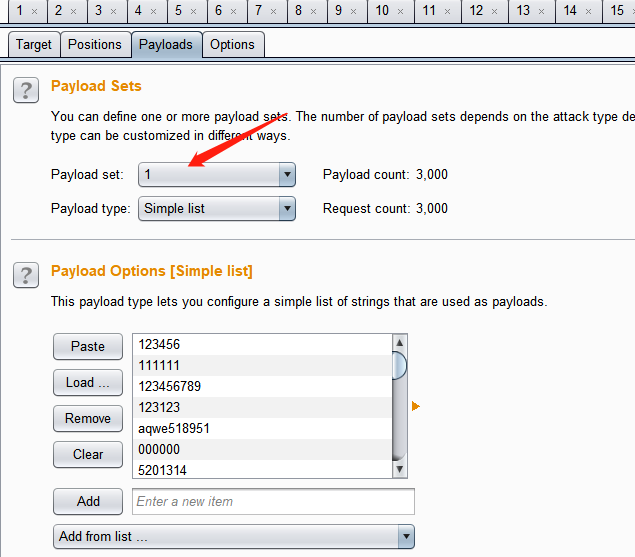Switch to the Positions tab
Image resolution: width=635 pixels, height=557 pixels.
point(95,45)
